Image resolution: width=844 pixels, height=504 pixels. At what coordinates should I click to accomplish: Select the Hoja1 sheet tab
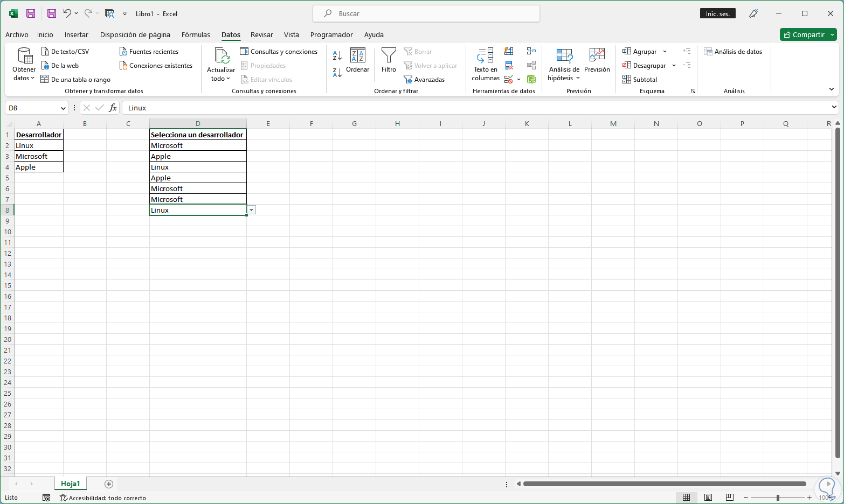pyautogui.click(x=71, y=484)
